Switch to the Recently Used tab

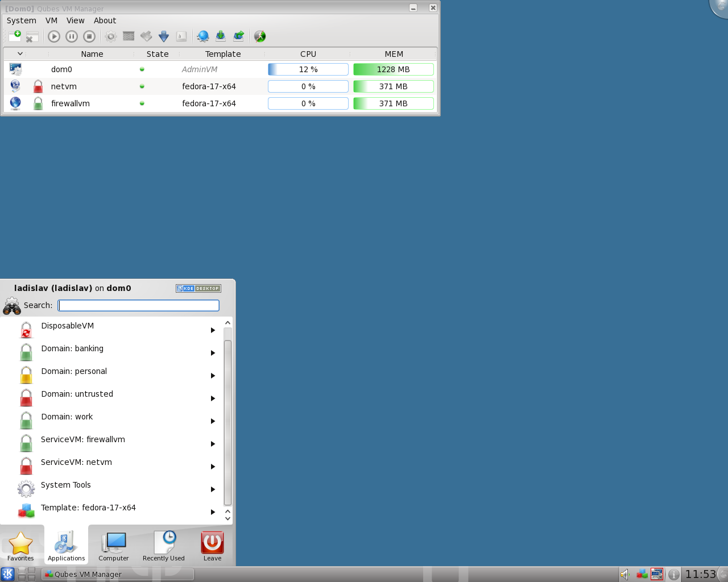point(163,546)
